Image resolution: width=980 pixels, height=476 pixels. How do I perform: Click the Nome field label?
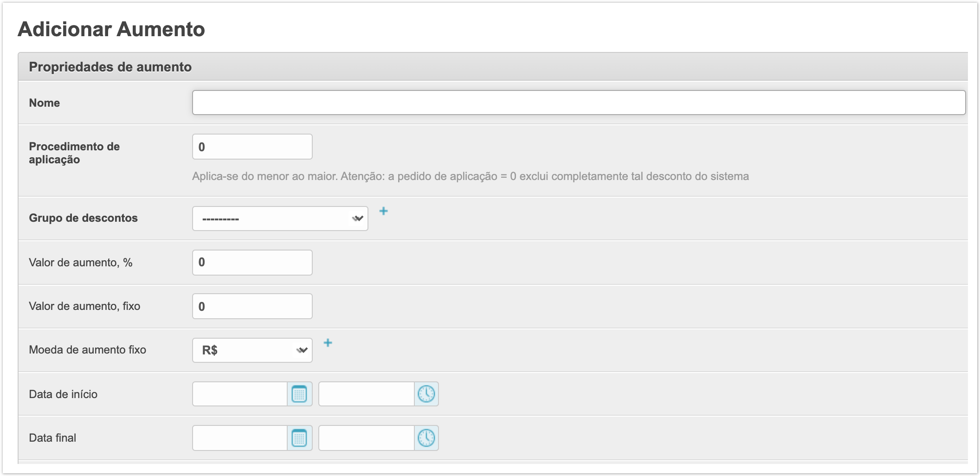point(45,103)
